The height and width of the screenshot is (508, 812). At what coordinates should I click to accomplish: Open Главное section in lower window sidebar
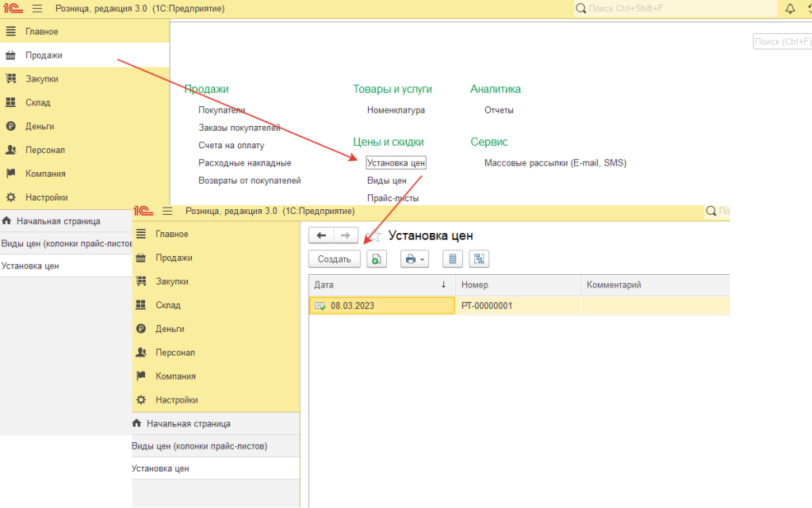click(216, 234)
